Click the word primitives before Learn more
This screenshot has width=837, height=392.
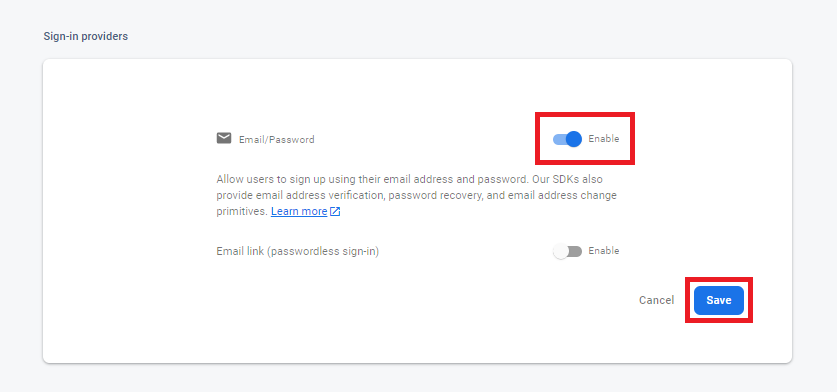[x=241, y=211]
